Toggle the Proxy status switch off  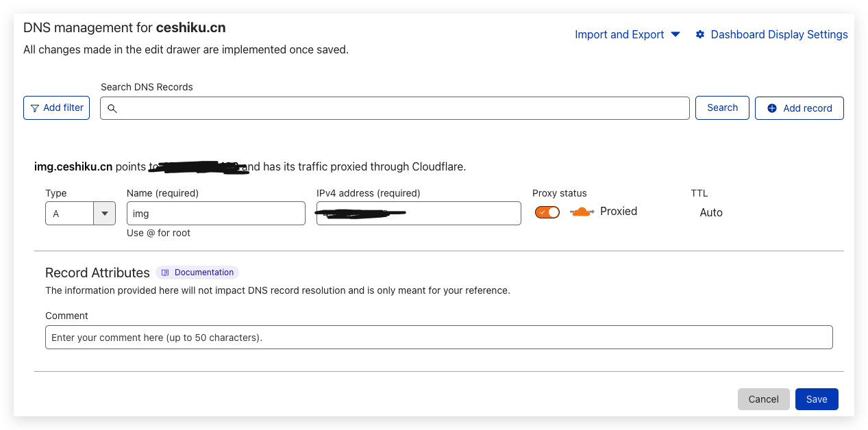[547, 212]
